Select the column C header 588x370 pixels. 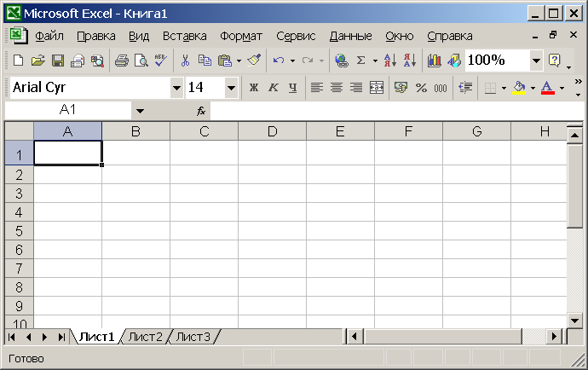[x=204, y=131]
